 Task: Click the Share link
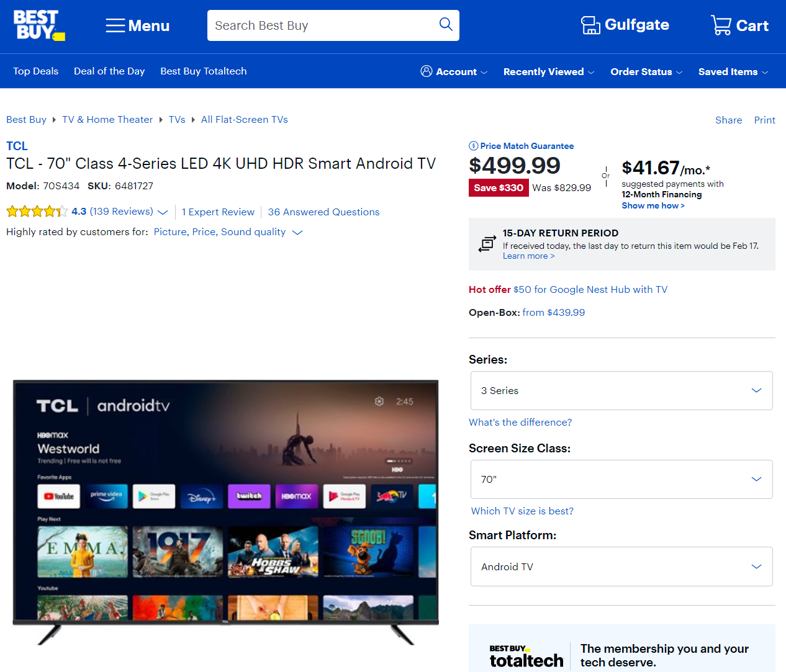click(x=729, y=120)
